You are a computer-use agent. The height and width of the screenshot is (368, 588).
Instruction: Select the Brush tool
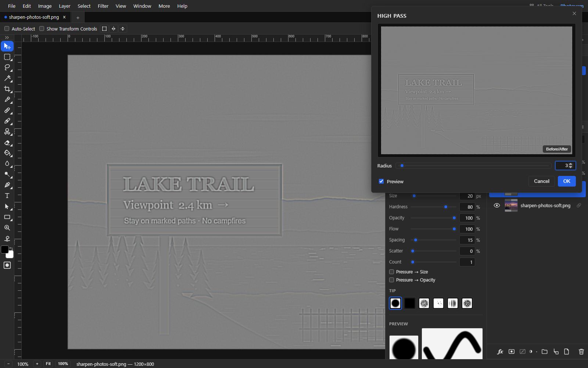(7, 121)
